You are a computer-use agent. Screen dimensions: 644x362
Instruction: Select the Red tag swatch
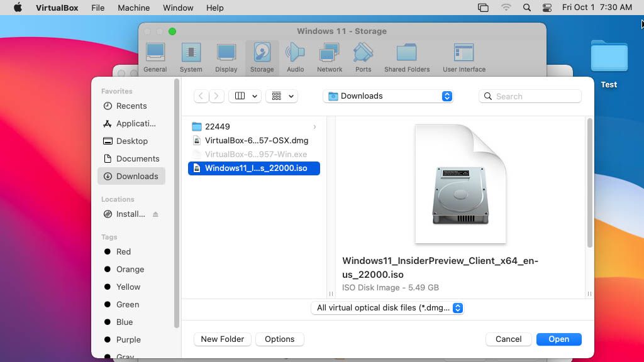click(x=109, y=251)
